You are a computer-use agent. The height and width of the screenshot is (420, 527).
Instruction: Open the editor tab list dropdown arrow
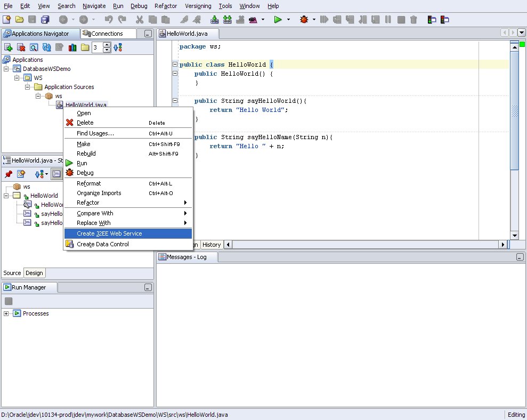(522, 33)
